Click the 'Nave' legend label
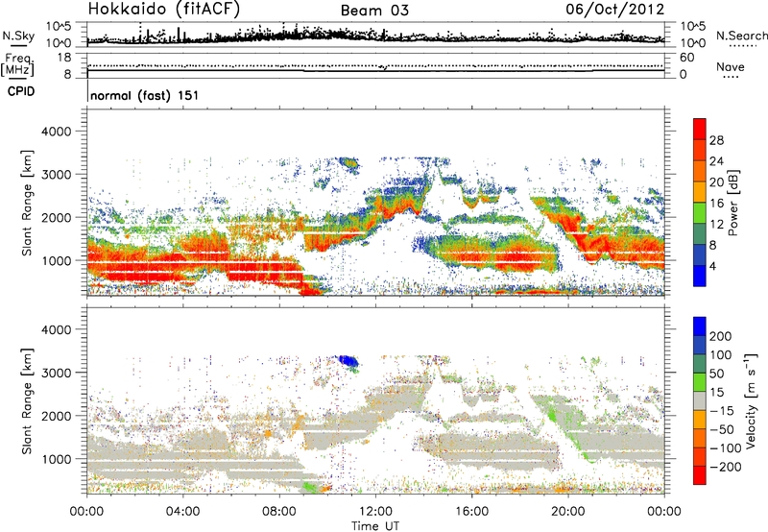This screenshot has height=532, width=768. click(731, 66)
